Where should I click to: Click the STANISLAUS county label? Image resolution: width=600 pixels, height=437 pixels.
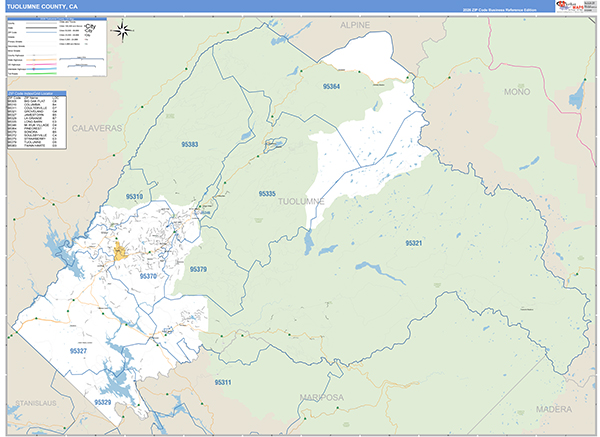pyautogui.click(x=36, y=403)
